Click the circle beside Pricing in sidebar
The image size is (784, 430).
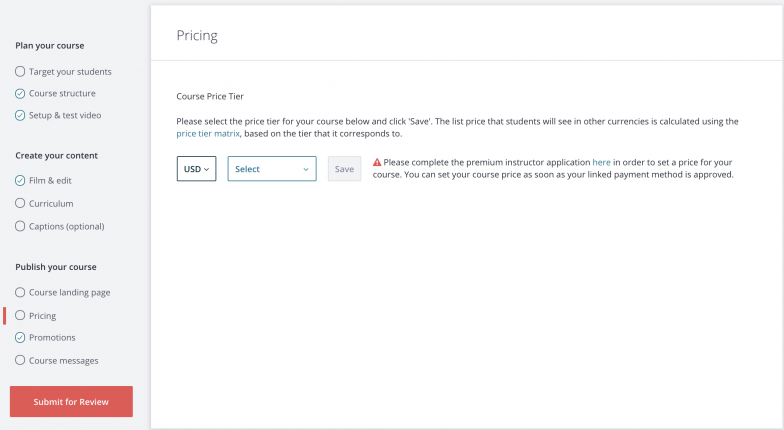(20, 315)
